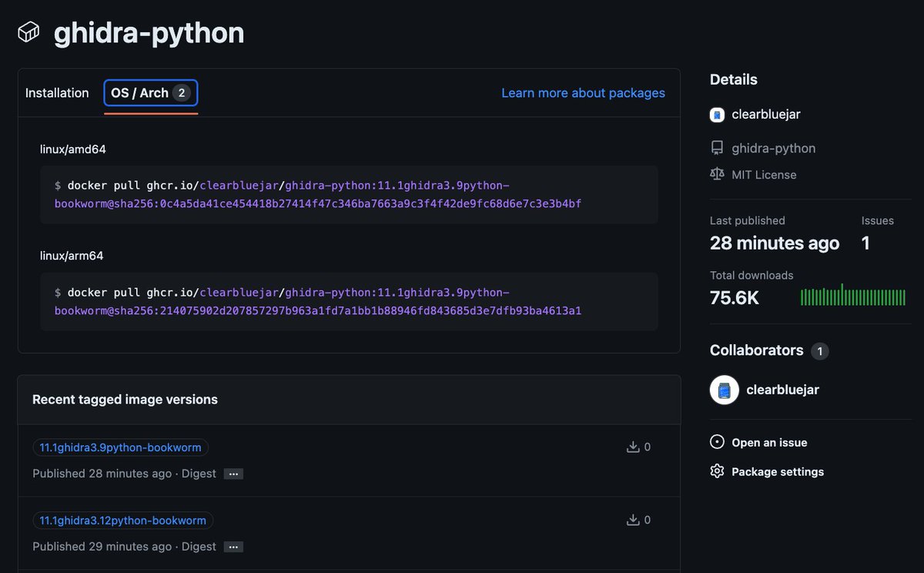
Task: Click the ghidra-python package title
Action: [x=149, y=32]
